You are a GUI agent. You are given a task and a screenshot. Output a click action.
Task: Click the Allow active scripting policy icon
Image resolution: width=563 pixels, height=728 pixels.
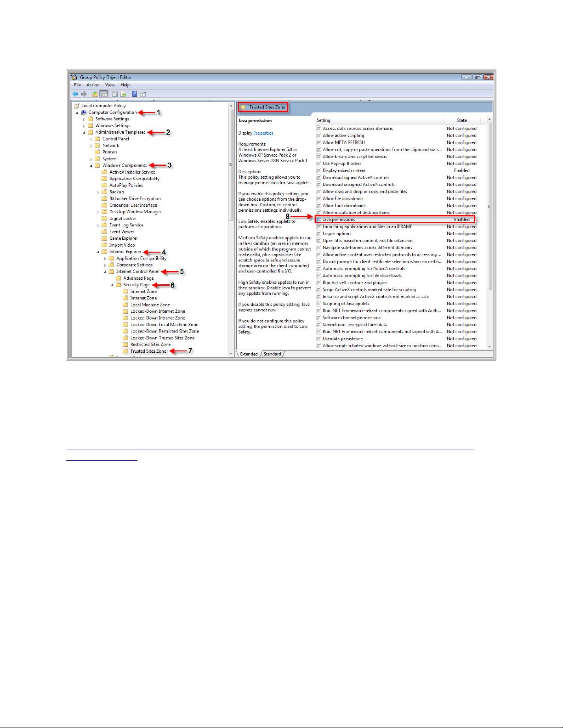tap(318, 135)
